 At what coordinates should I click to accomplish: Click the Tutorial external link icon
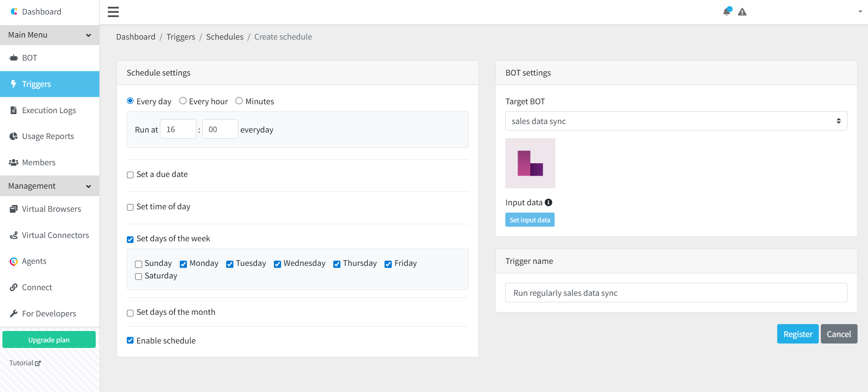(x=38, y=363)
